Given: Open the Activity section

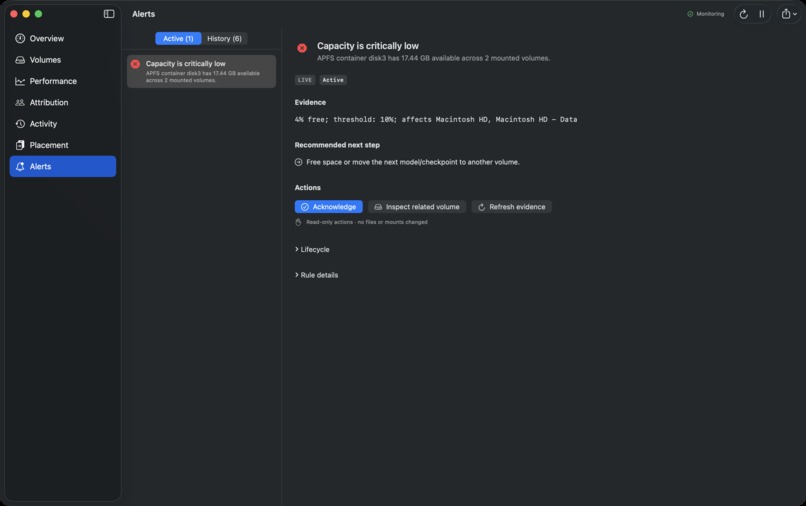Looking at the screenshot, I should coord(63,124).
